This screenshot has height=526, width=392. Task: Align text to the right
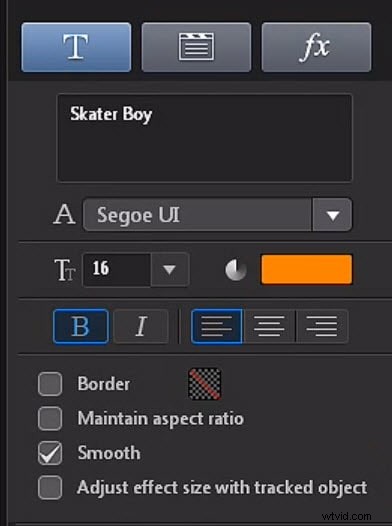(322, 326)
